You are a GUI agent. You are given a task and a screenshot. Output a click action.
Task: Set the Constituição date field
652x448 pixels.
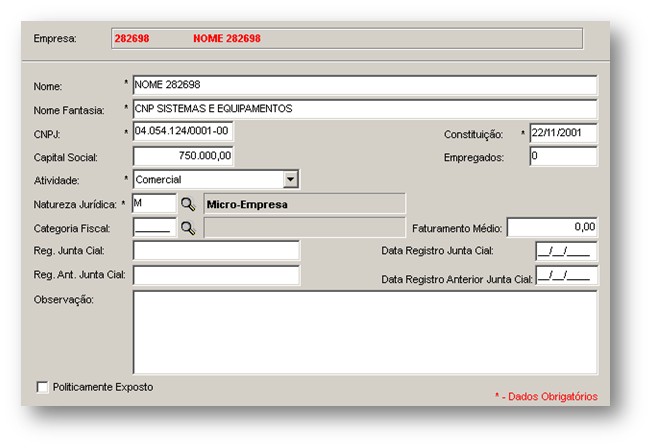click(x=563, y=133)
